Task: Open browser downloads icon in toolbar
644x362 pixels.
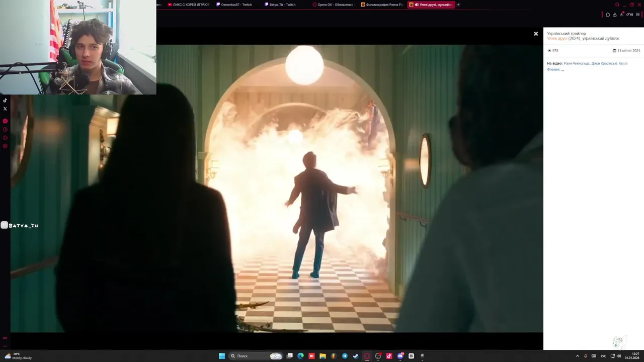Action: click(x=621, y=15)
